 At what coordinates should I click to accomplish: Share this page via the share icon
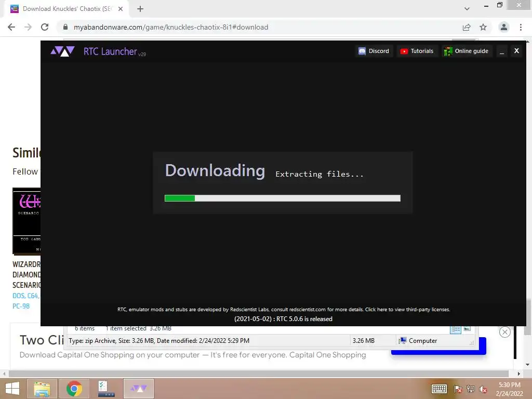coord(467,27)
